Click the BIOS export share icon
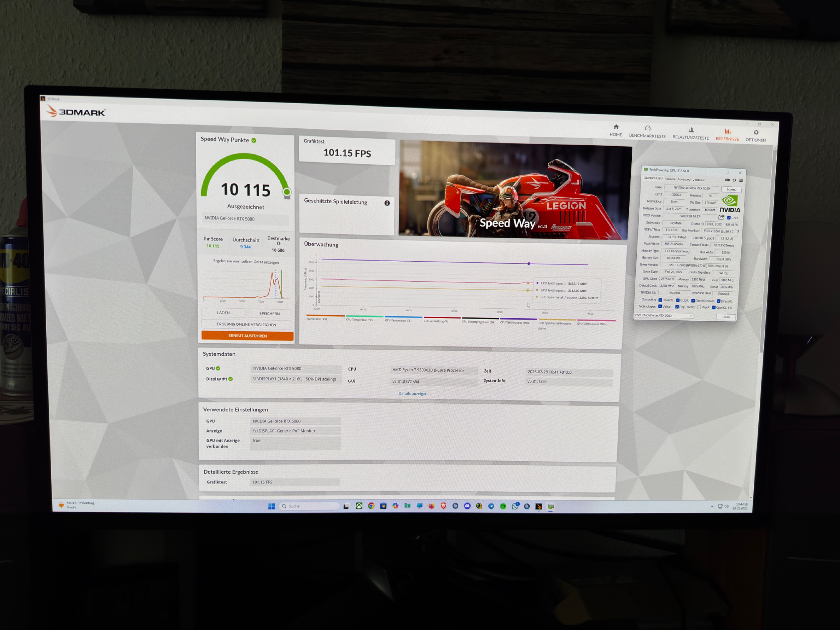 click(721, 217)
